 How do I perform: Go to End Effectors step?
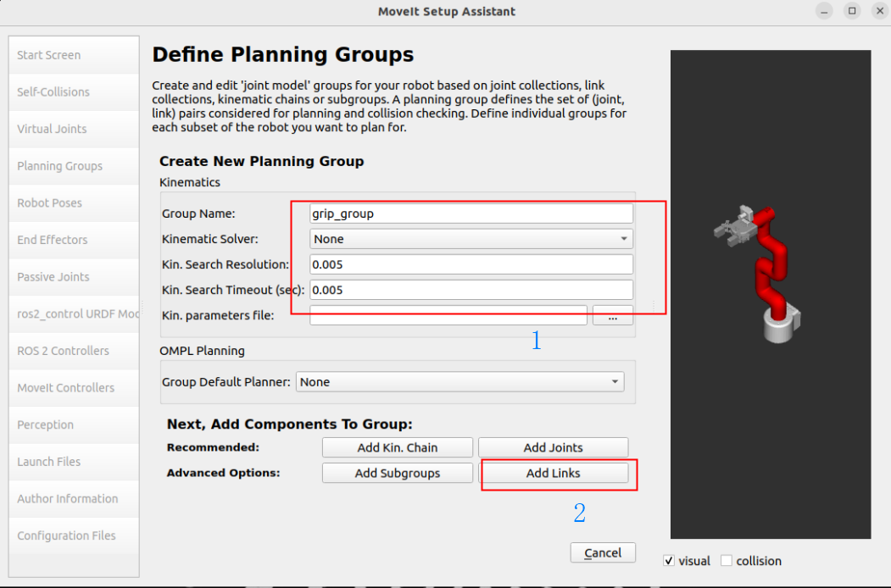[x=74, y=240]
